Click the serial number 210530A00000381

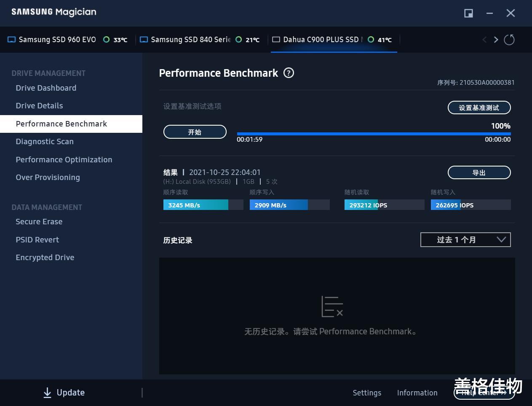click(487, 83)
